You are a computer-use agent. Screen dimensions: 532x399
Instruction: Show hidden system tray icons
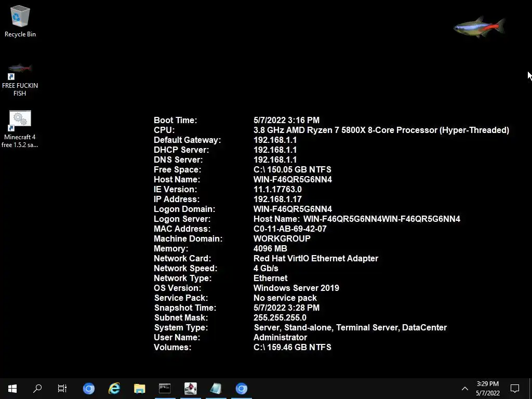click(x=465, y=389)
